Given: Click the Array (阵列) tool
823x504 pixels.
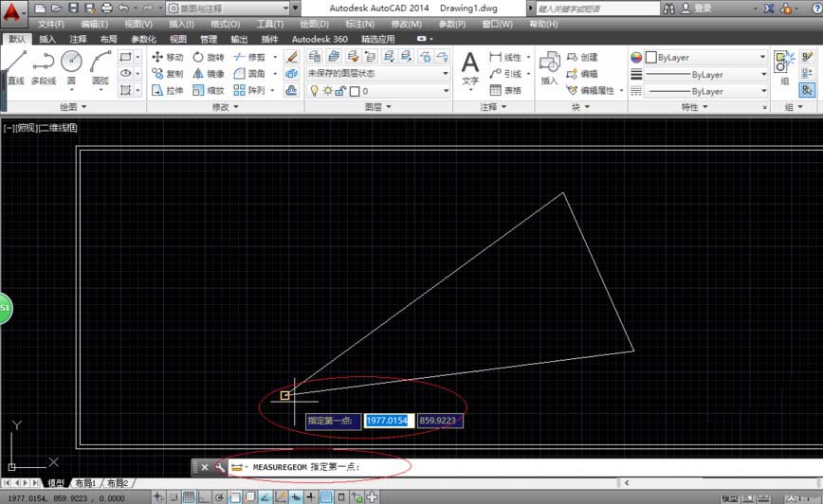Looking at the screenshot, I should tap(250, 90).
